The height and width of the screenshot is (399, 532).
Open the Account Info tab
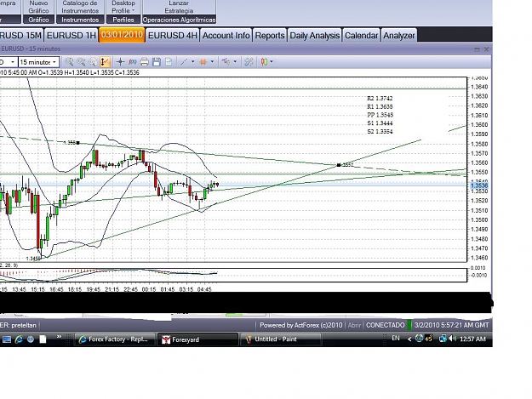click(x=226, y=36)
